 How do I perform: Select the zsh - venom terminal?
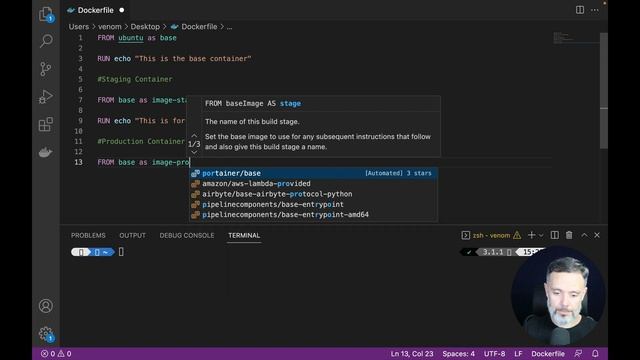pyautogui.click(x=491, y=236)
